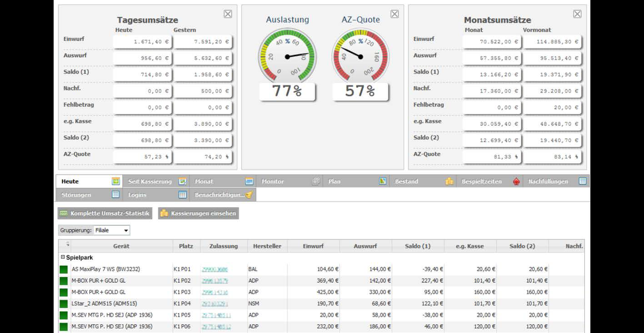Open Zulassung link in K1 P06 row

[x=216, y=327]
